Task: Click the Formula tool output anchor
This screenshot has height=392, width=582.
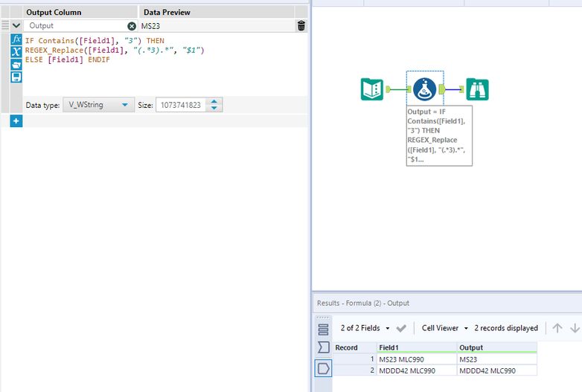Action: [x=441, y=89]
